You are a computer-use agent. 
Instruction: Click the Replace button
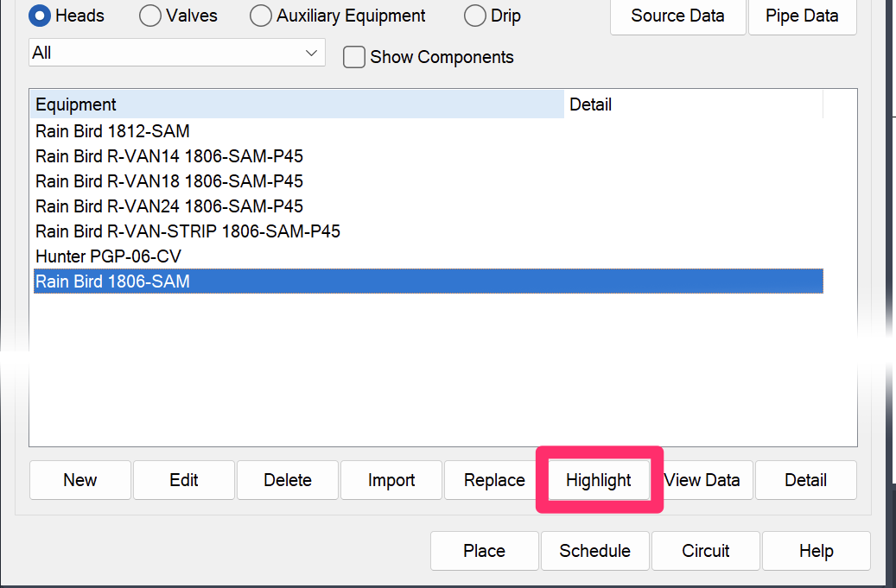(495, 480)
